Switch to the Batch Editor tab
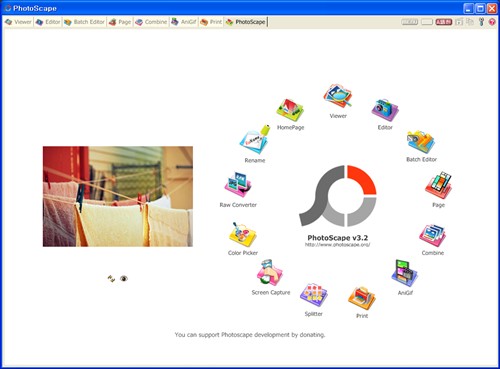Viewport: 500px width, 369px height. coord(85,22)
